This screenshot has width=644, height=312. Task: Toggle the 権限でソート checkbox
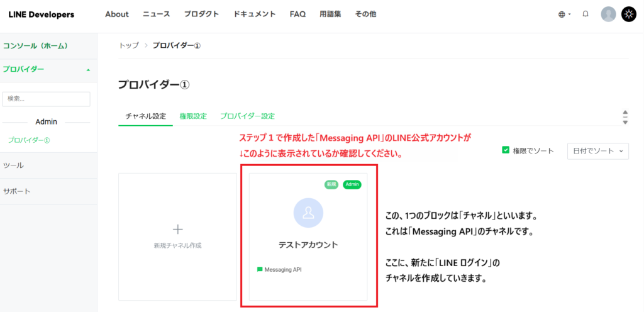point(506,150)
